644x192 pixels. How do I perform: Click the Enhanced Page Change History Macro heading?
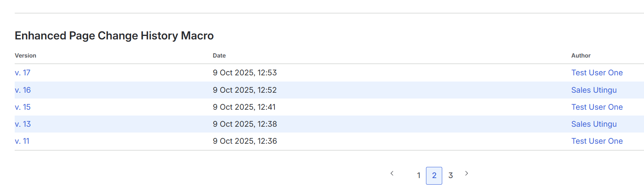[114, 36]
